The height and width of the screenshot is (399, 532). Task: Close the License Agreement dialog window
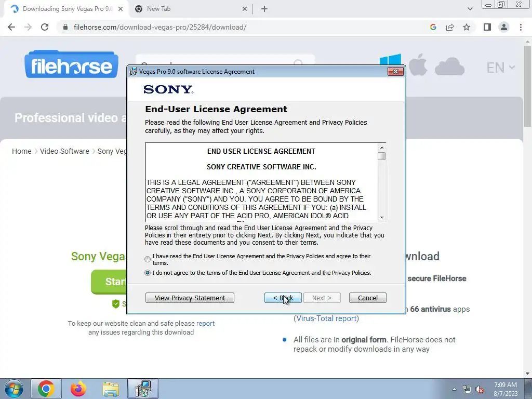pyautogui.click(x=395, y=71)
